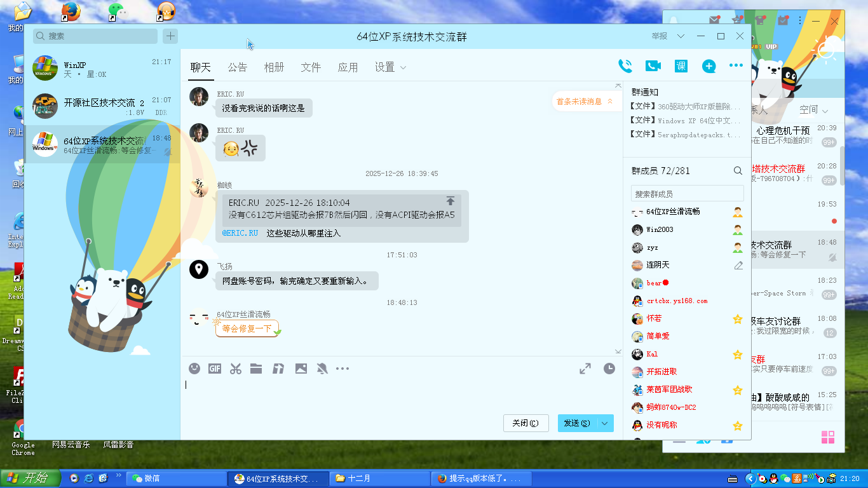
Task: Click the GIF sticker button
Action: coord(215,369)
